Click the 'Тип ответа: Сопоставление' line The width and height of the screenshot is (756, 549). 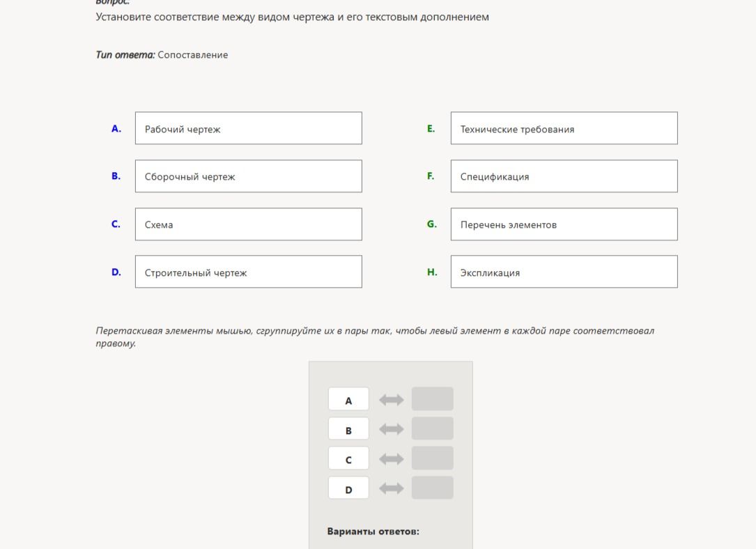(x=162, y=54)
